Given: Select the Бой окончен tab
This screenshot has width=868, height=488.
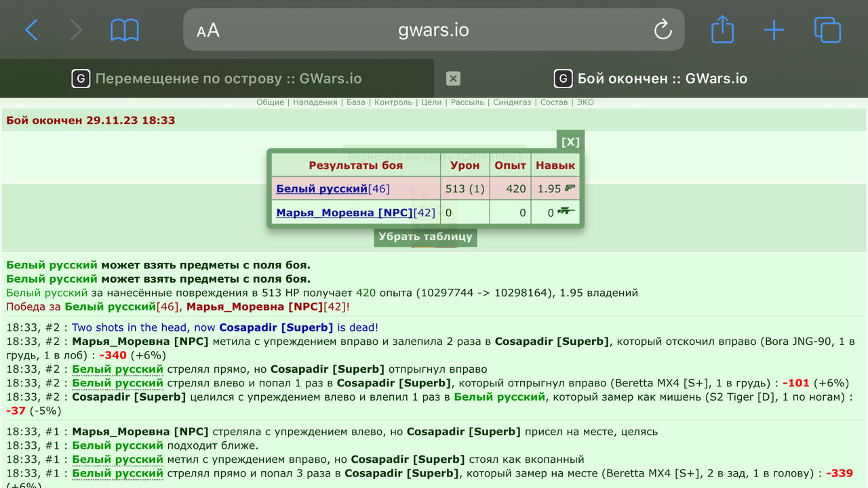Looking at the screenshot, I should [x=651, y=79].
